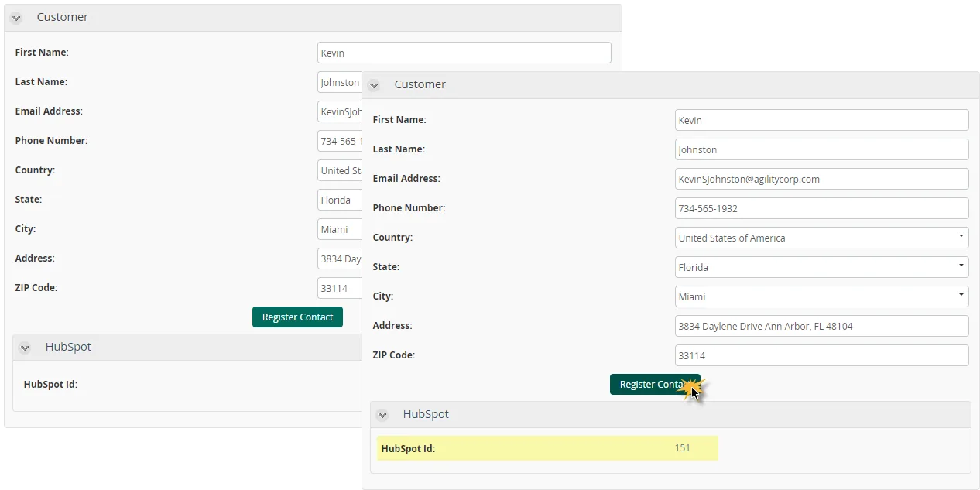Collapse the HubSpot section in the front form
980x490 pixels.
click(x=382, y=415)
